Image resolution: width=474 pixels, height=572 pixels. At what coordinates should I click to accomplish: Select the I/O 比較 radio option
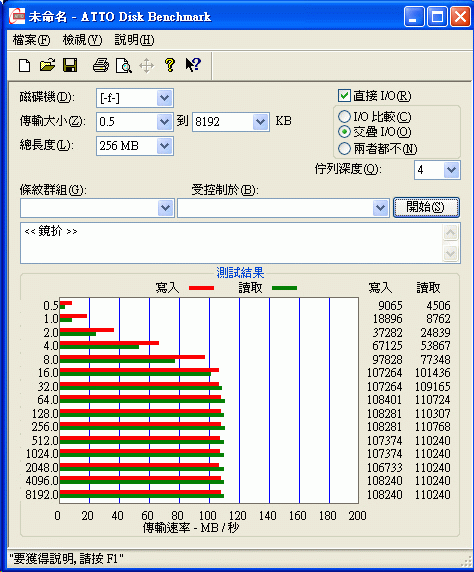point(344,117)
